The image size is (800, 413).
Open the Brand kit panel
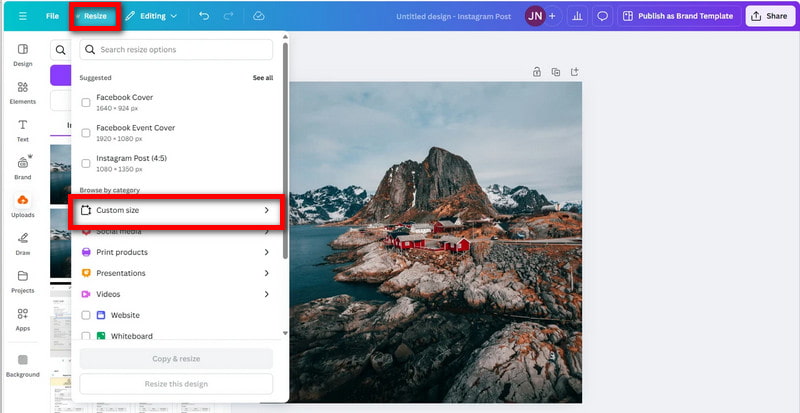[22, 166]
